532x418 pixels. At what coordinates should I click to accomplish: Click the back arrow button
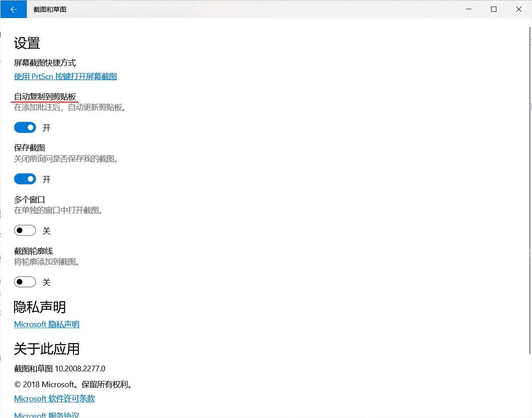coord(14,9)
